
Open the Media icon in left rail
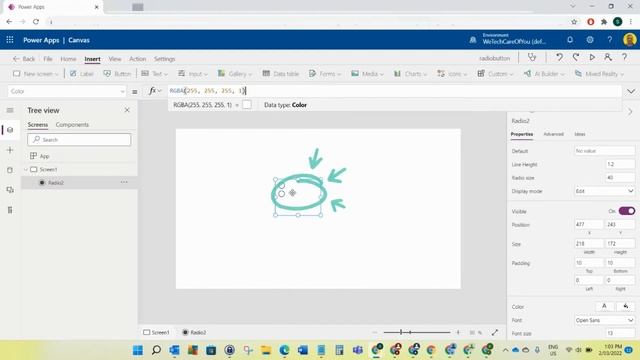point(10,190)
